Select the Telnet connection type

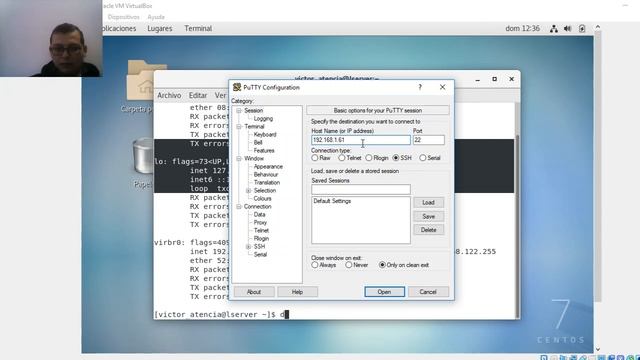coord(342,158)
